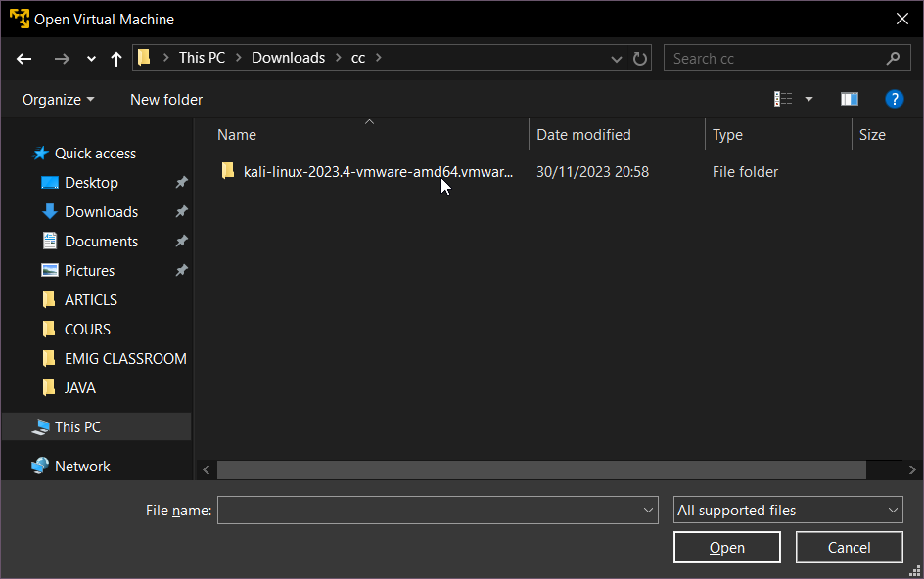The height and width of the screenshot is (579, 924).
Task: Click the folder icon in address bar
Action: 145,57
